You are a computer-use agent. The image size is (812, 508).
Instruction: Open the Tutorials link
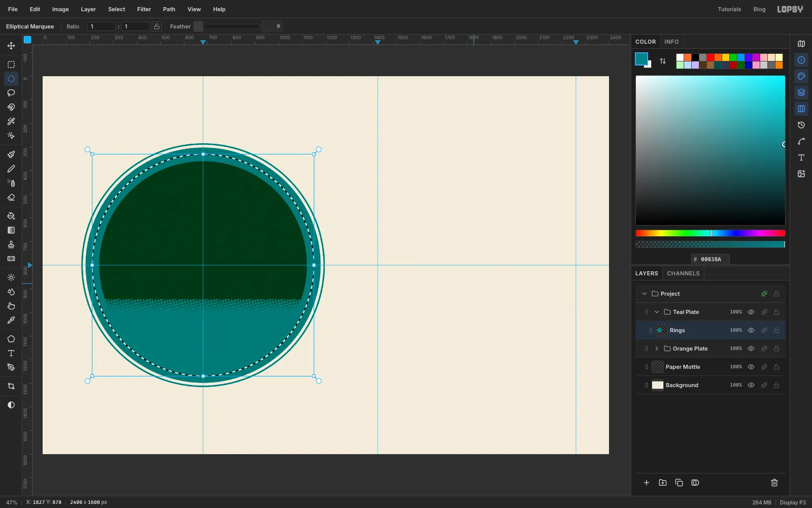[x=729, y=9]
